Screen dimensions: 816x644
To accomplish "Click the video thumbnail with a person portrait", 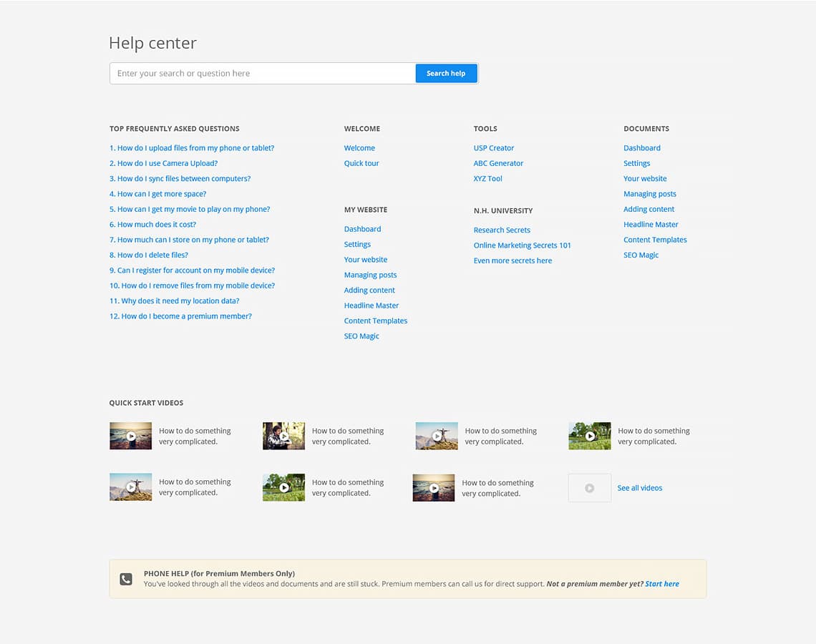I will [x=283, y=435].
